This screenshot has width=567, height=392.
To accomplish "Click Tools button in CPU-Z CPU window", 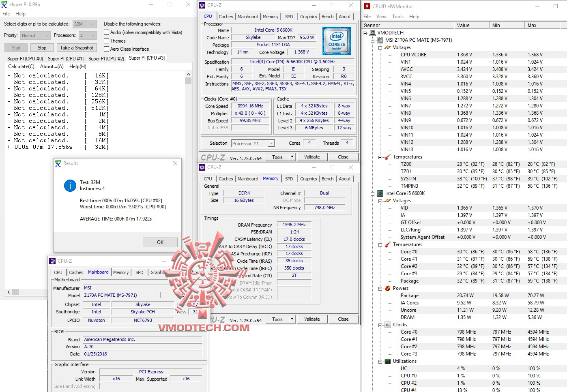I will [x=277, y=157].
